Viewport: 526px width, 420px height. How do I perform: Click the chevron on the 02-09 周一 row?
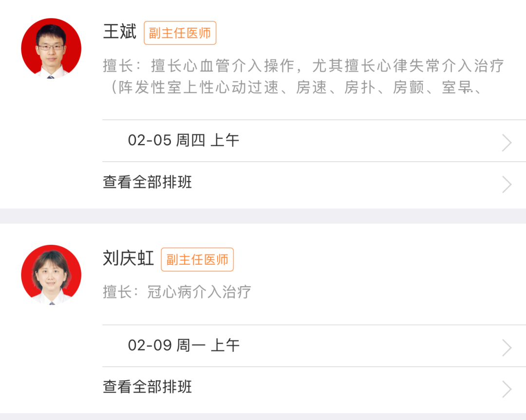507,348
